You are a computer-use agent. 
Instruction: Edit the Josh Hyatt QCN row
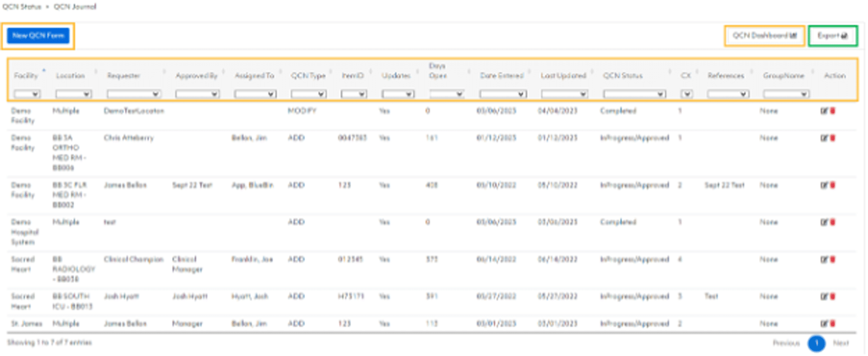[824, 297]
